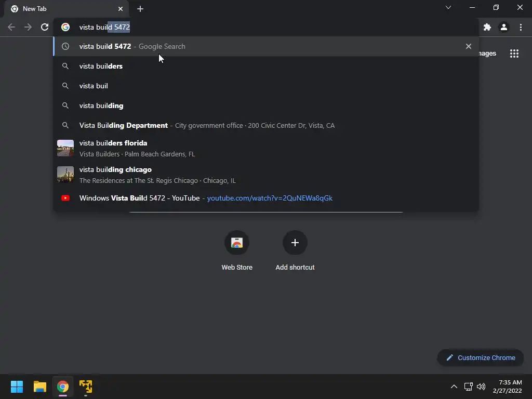Close the New Tab tab
The image size is (532, 399).
click(x=121, y=9)
